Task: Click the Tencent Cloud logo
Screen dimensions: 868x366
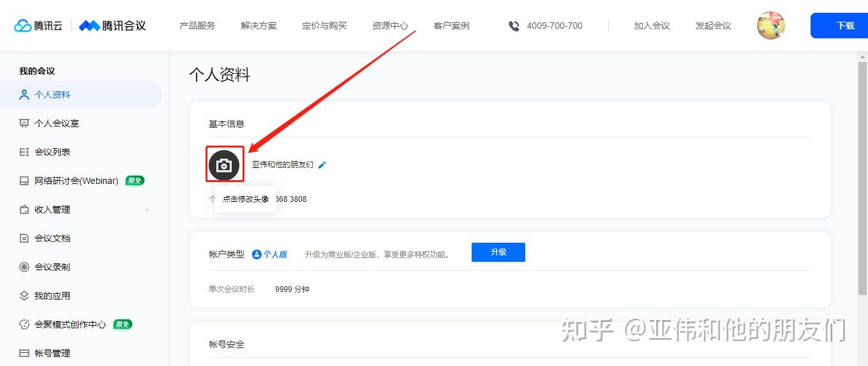Action: coord(38,26)
